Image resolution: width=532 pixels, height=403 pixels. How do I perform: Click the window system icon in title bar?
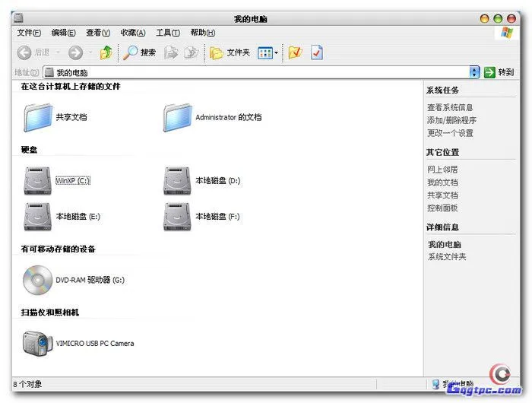pos(18,17)
